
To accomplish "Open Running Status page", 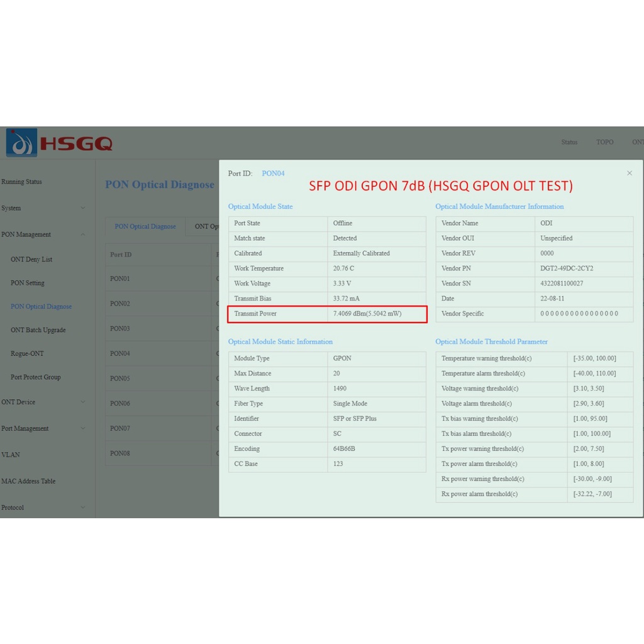I will coord(22,182).
